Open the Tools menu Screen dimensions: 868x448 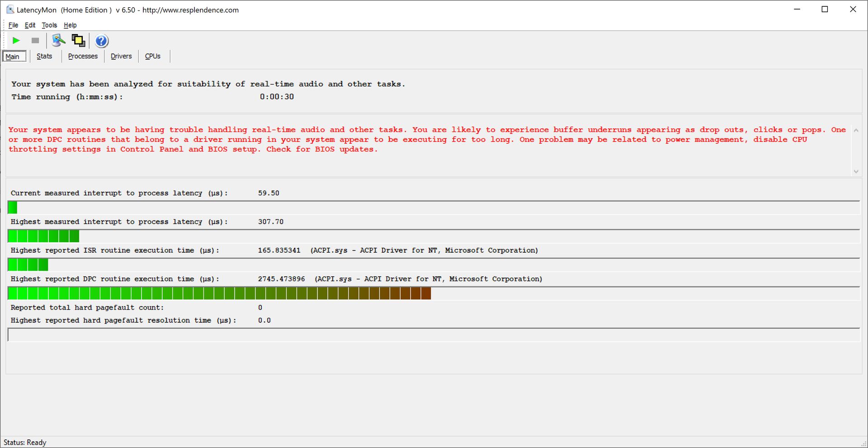point(49,25)
